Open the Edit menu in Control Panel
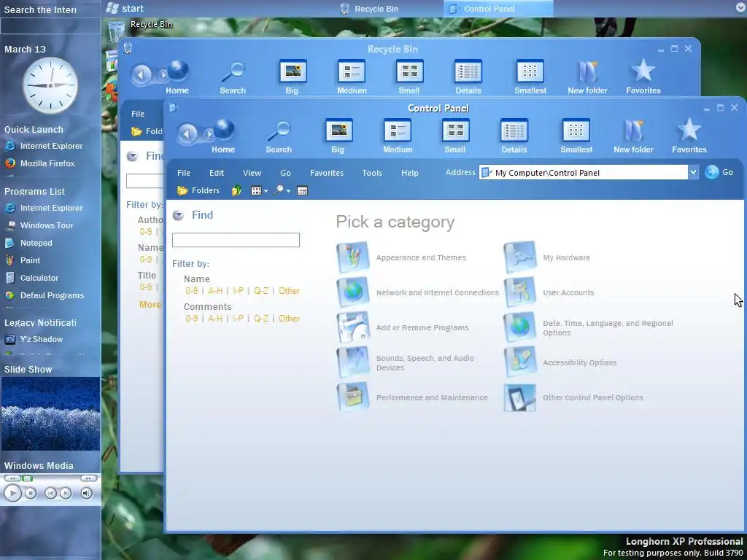The width and height of the screenshot is (747, 560). [x=216, y=173]
